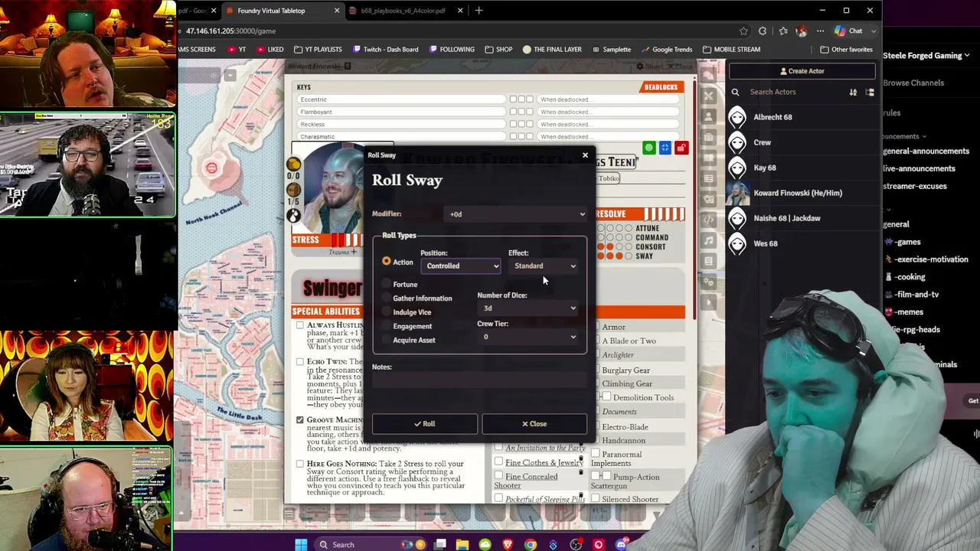The image size is (980, 551).
Task: Open the Effect dropdown set to Standard
Action: pos(544,266)
